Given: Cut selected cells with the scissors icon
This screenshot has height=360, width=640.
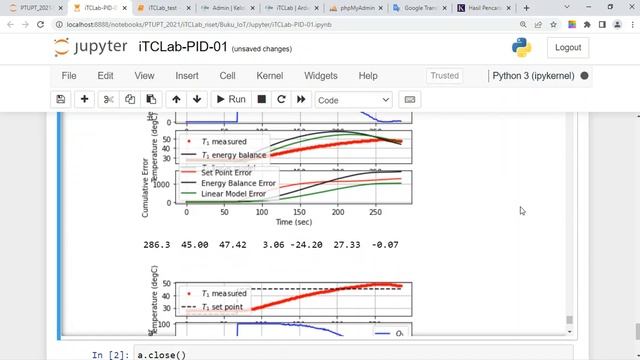Looking at the screenshot, I should tap(108, 99).
